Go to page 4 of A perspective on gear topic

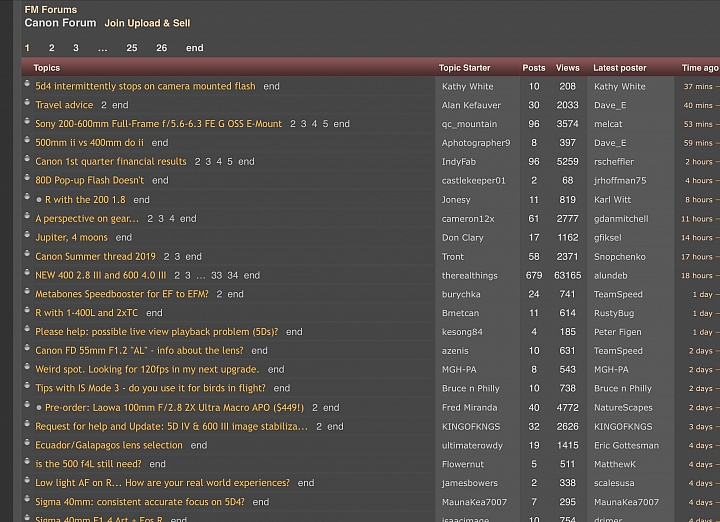coord(172,219)
